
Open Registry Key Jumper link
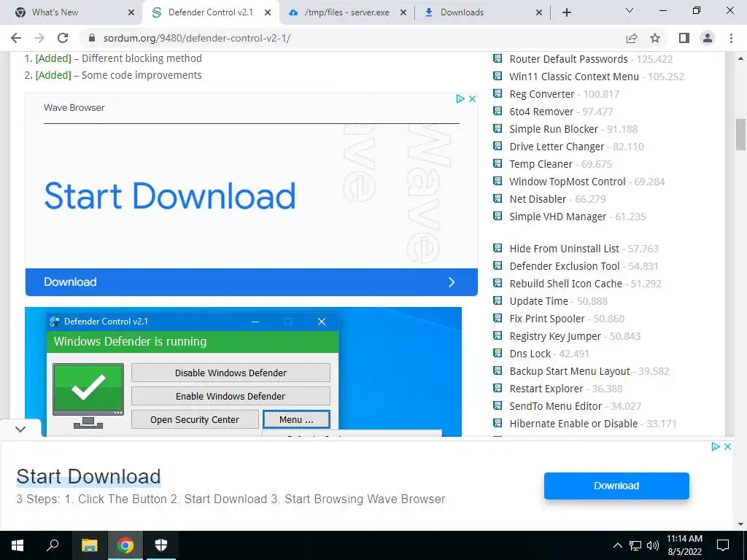point(555,336)
